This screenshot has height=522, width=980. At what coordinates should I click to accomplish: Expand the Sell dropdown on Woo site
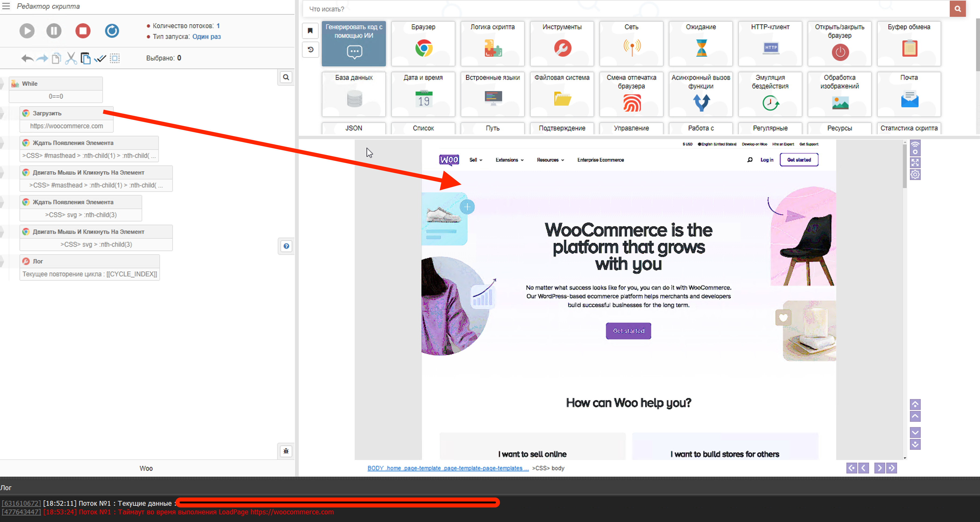(x=475, y=160)
